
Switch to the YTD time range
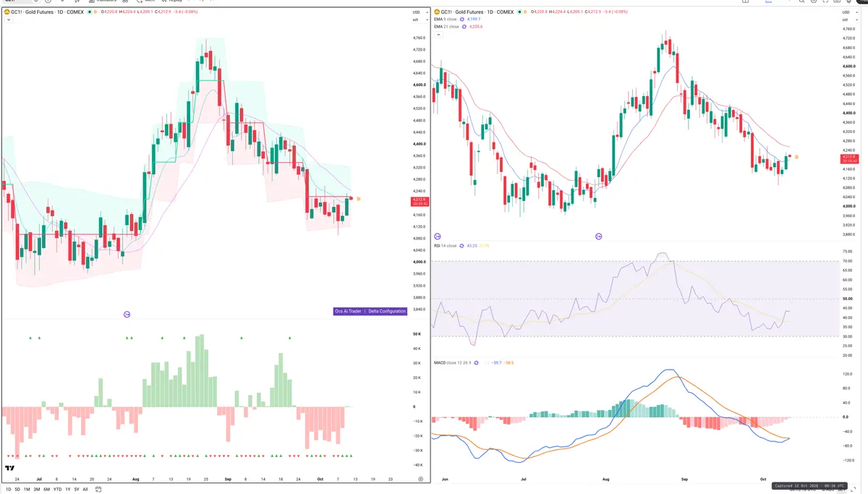57,490
